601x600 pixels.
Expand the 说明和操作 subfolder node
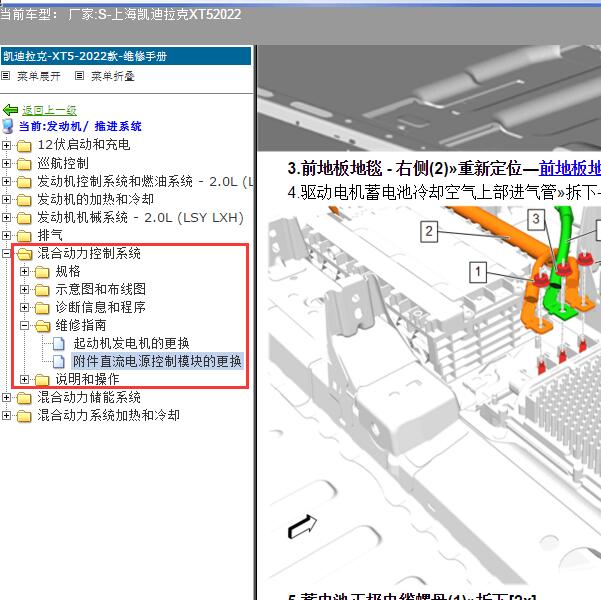25,379
